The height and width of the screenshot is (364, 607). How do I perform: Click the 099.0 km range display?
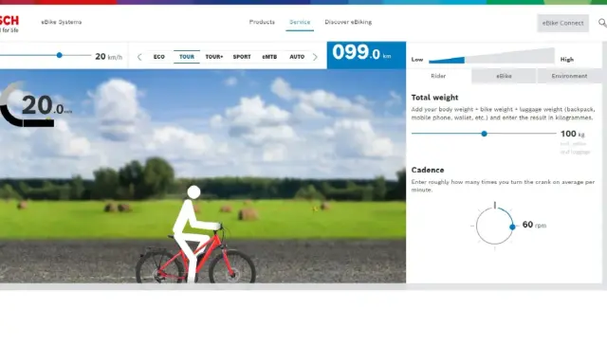pos(366,55)
